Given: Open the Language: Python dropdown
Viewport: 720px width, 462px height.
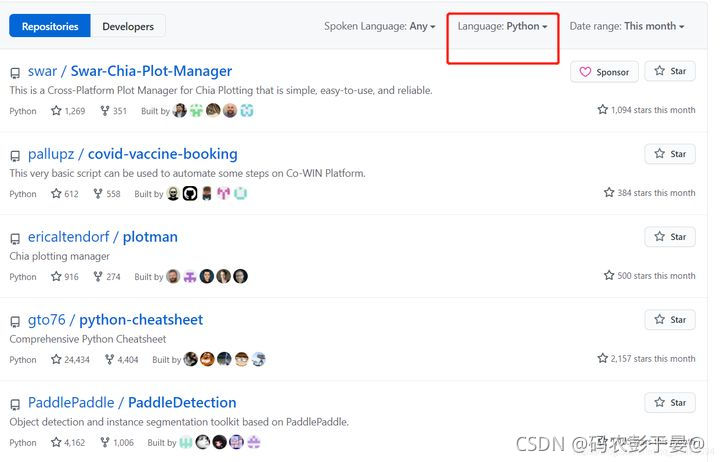Looking at the screenshot, I should point(502,26).
